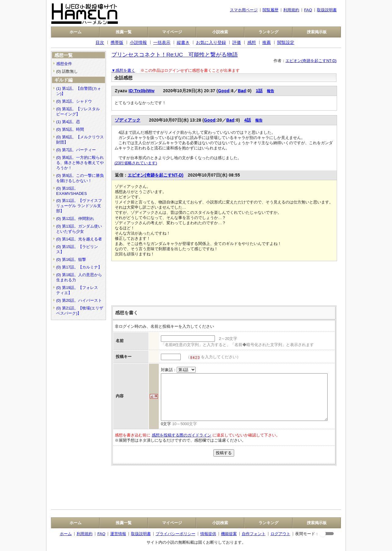392x551 pixels.
Task: Open 捜索掲示板 in the top navigation bar
Action: tap(317, 32)
